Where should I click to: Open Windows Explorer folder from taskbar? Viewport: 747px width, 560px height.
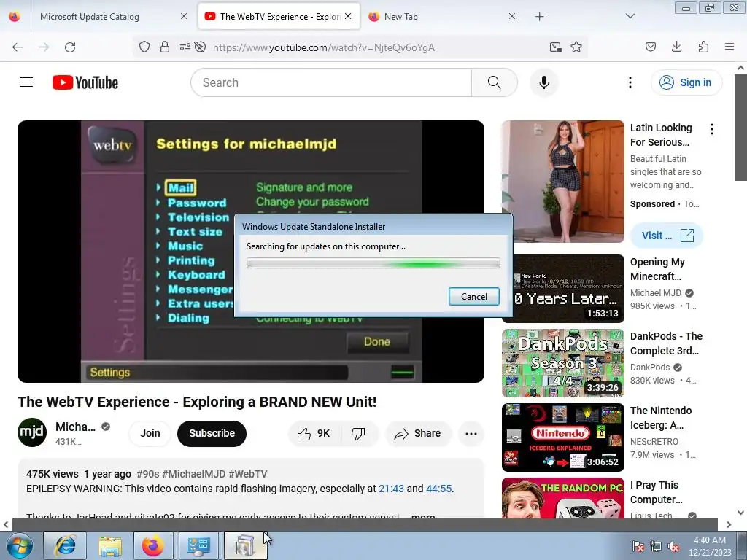(x=110, y=545)
